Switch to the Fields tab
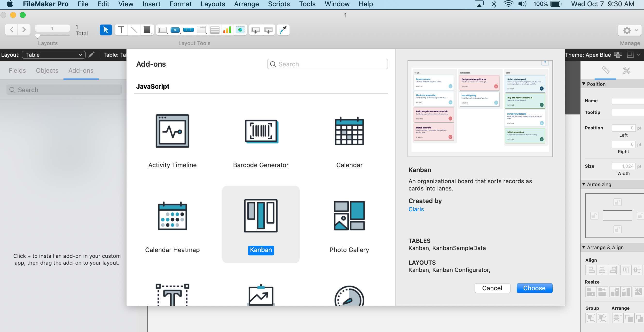The width and height of the screenshot is (644, 332). tap(17, 71)
